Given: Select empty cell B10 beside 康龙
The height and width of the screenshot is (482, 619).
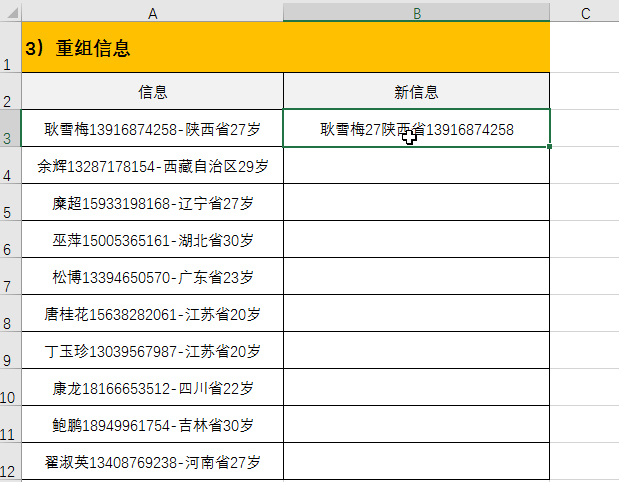Looking at the screenshot, I should [416, 387].
